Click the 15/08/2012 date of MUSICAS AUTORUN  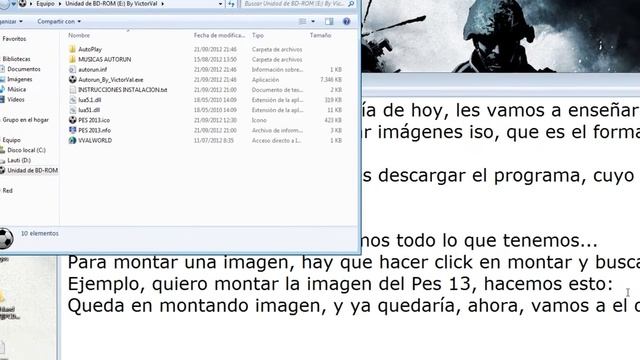click(215, 59)
